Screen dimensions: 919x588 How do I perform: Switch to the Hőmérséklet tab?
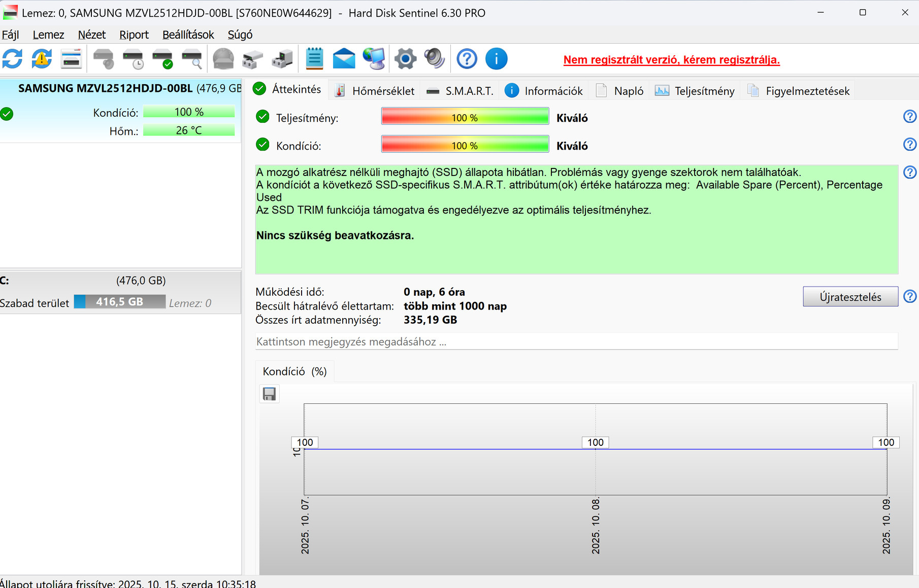pyautogui.click(x=375, y=91)
